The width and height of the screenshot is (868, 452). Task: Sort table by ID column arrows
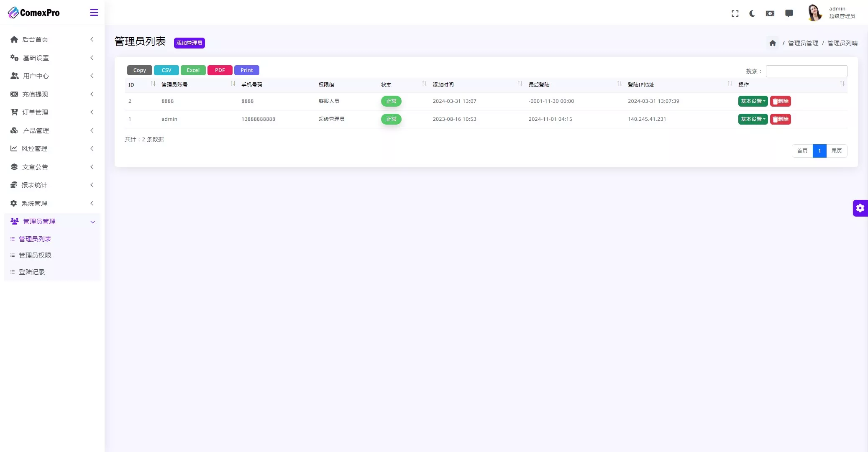153,84
